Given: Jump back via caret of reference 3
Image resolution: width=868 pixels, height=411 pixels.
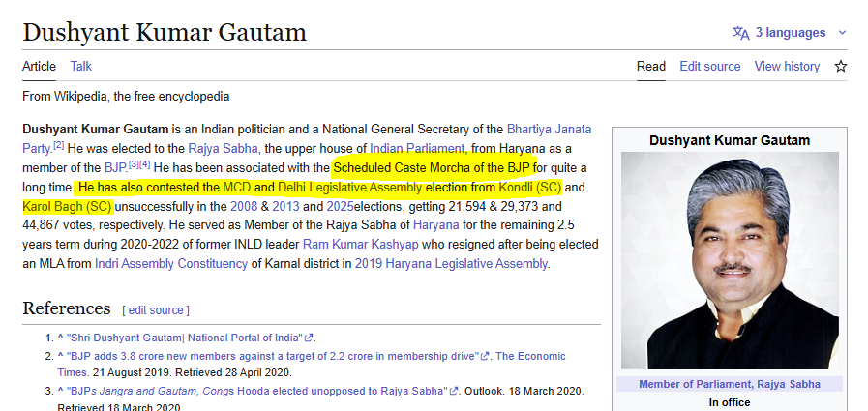Looking at the screenshot, I should (x=60, y=390).
